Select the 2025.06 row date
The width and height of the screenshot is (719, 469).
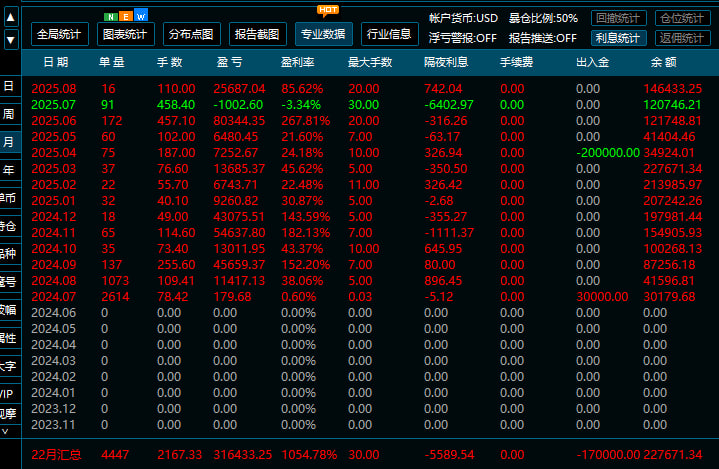click(54, 121)
